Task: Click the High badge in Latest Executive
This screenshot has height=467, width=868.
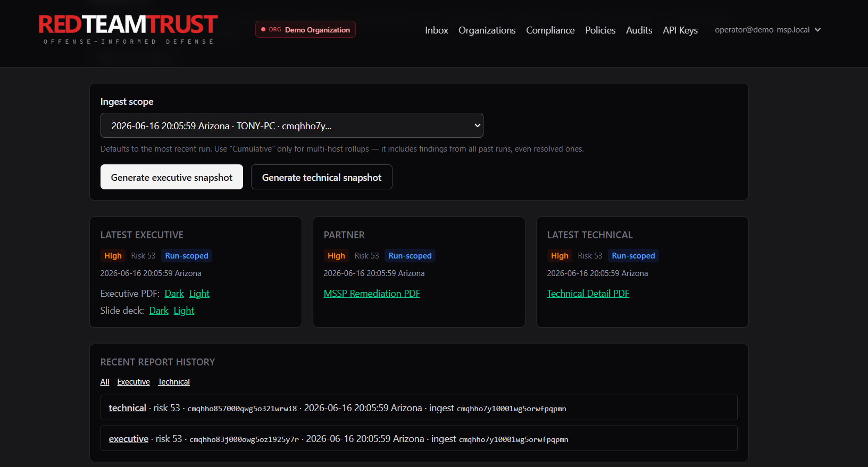Action: [x=113, y=256]
